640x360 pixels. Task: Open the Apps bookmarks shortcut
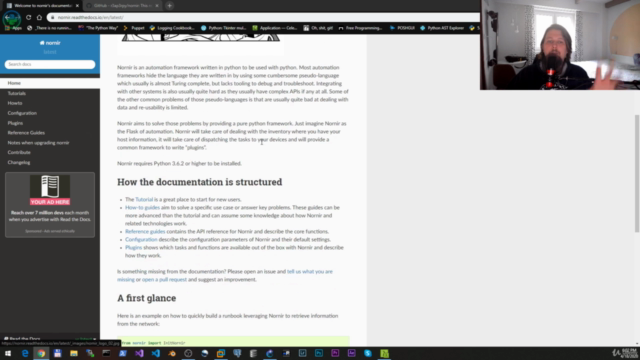pyautogui.click(x=13, y=28)
